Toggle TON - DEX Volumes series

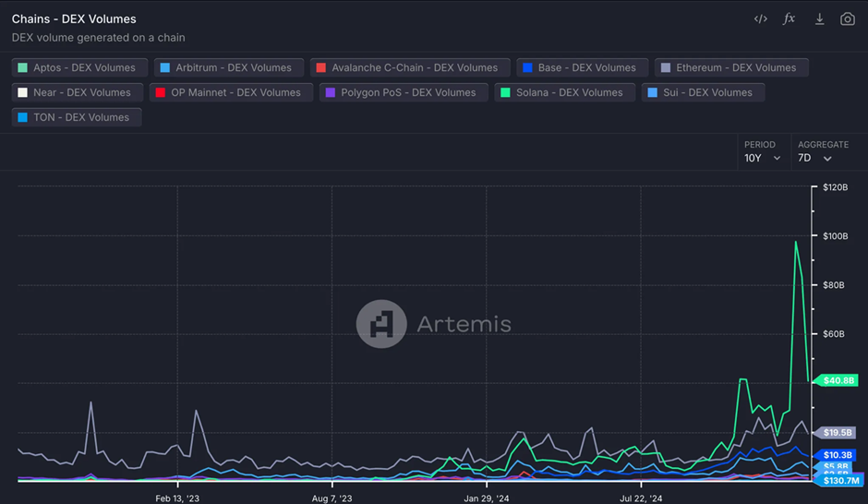pos(77,117)
